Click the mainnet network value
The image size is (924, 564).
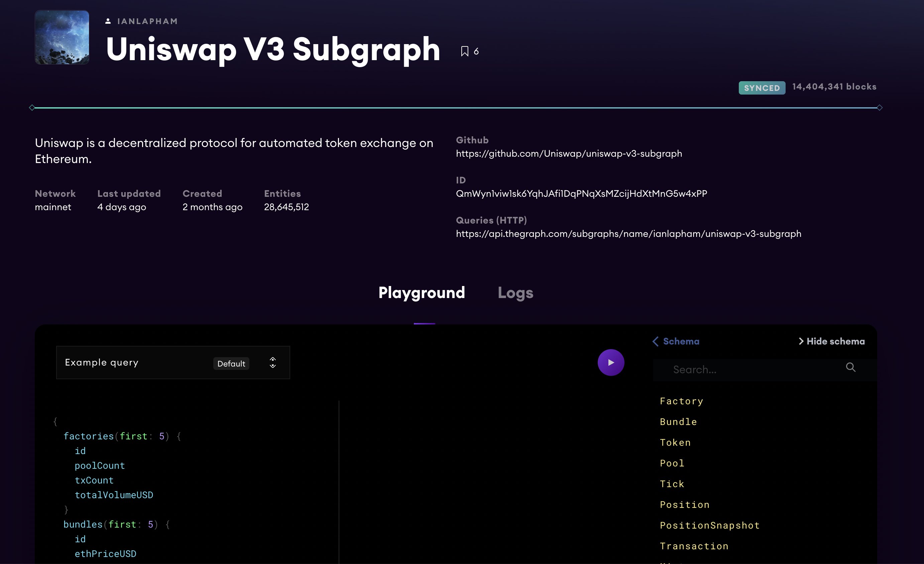click(x=53, y=207)
